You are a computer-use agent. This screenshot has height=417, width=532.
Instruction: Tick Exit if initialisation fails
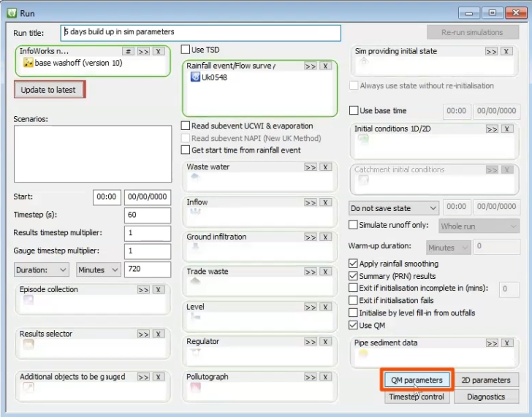point(353,300)
